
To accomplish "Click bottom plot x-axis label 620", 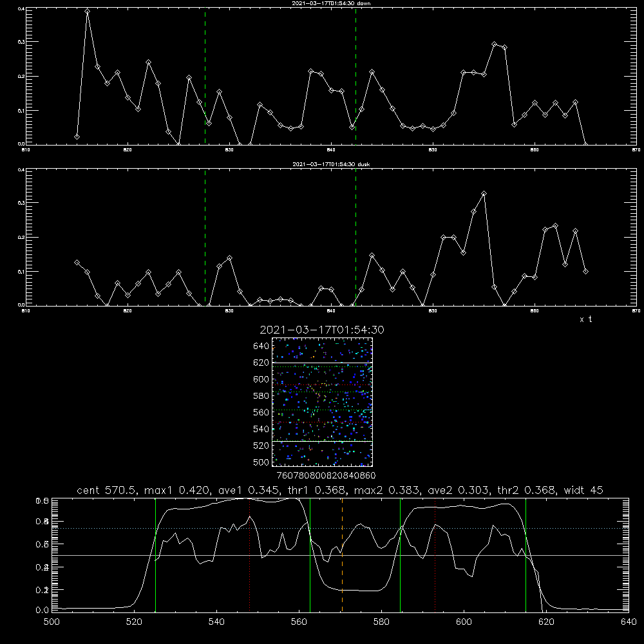I will (x=546, y=622).
